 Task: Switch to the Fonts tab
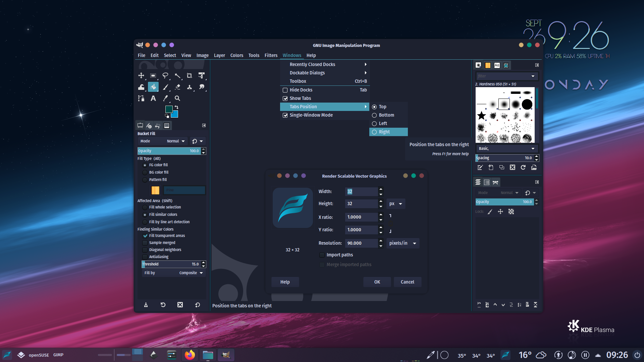click(497, 65)
